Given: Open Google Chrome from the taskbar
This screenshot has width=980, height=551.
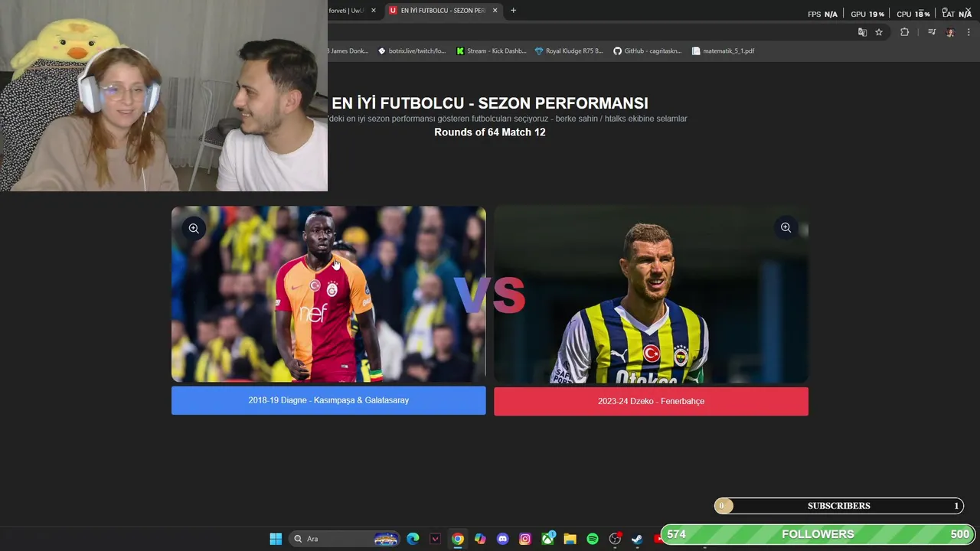Looking at the screenshot, I should tap(457, 539).
